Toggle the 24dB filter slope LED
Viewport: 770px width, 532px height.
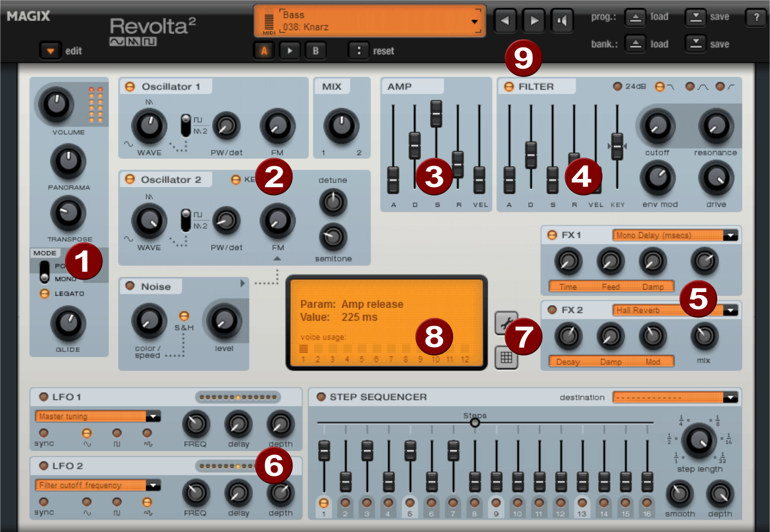pyautogui.click(x=617, y=87)
